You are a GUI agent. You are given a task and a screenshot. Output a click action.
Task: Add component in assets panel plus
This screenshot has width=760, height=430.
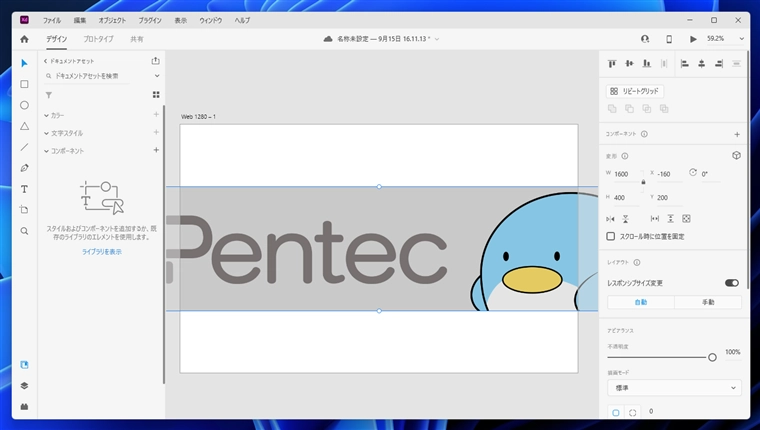coord(156,150)
